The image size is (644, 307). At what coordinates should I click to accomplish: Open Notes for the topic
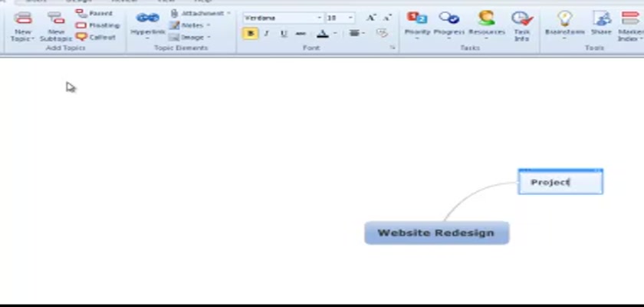click(187, 25)
